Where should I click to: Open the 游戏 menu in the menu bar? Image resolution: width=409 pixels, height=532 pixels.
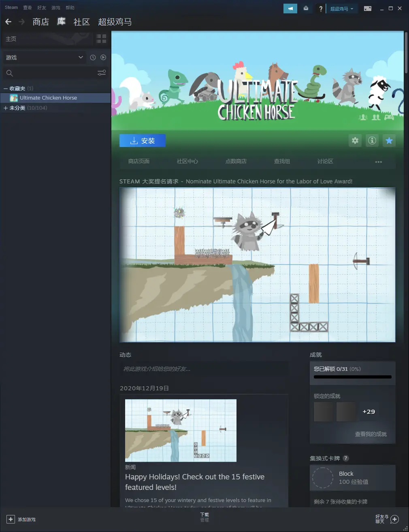[x=56, y=8]
